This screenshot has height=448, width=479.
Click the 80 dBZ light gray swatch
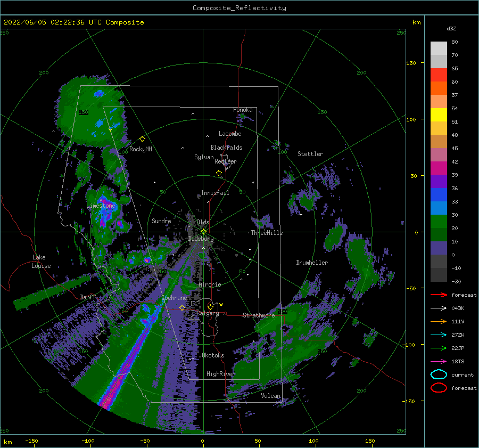pyautogui.click(x=439, y=48)
